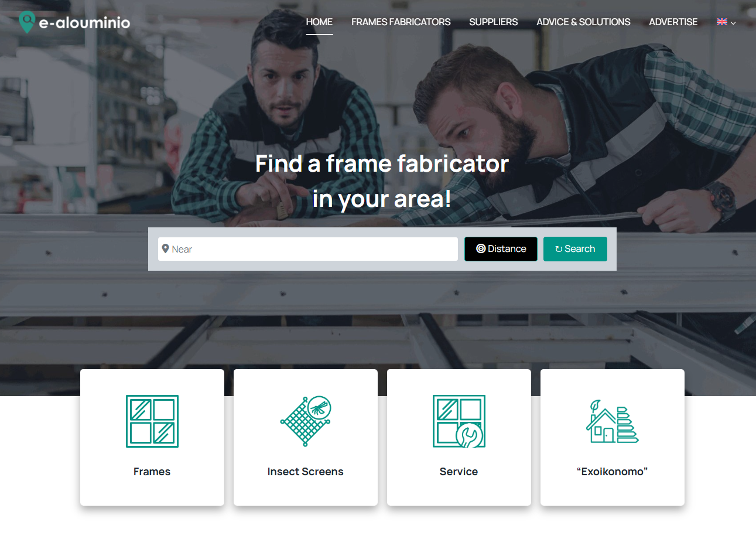
Task: Open the Exoikonomo energy house icon
Action: click(612, 421)
